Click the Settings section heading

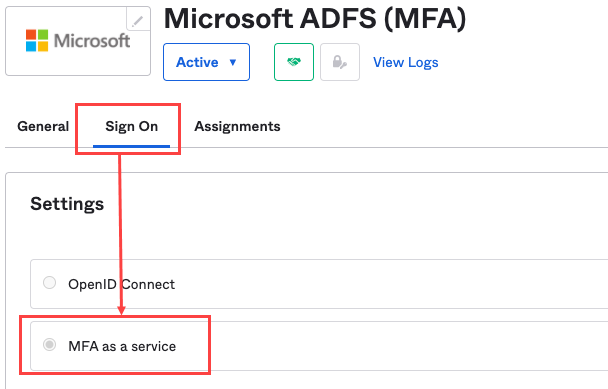[x=67, y=204]
